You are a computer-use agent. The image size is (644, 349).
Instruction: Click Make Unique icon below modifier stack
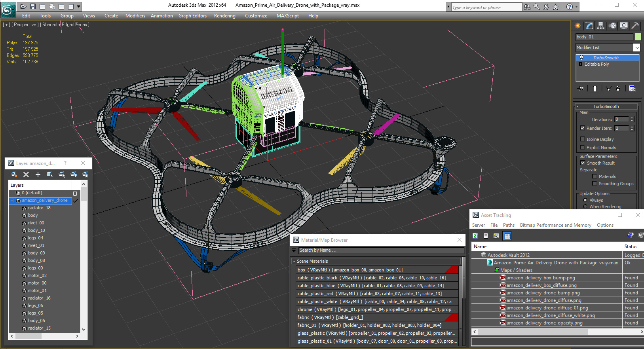pyautogui.click(x=608, y=89)
